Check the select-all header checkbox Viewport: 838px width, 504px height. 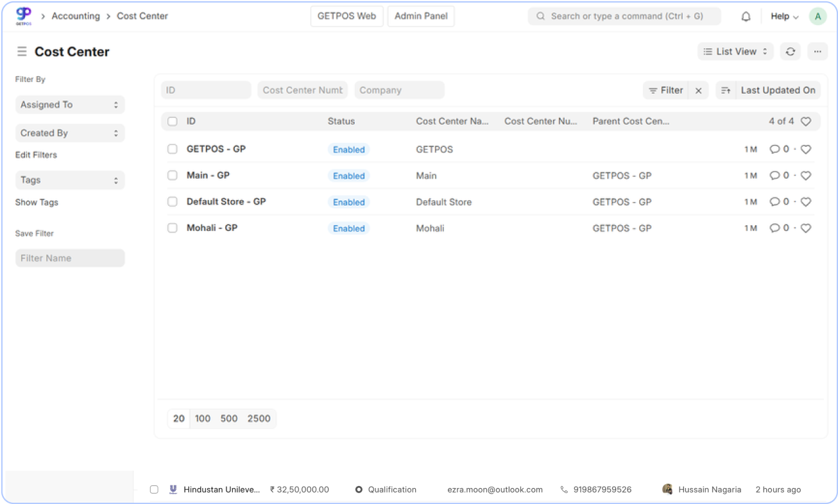coord(172,121)
